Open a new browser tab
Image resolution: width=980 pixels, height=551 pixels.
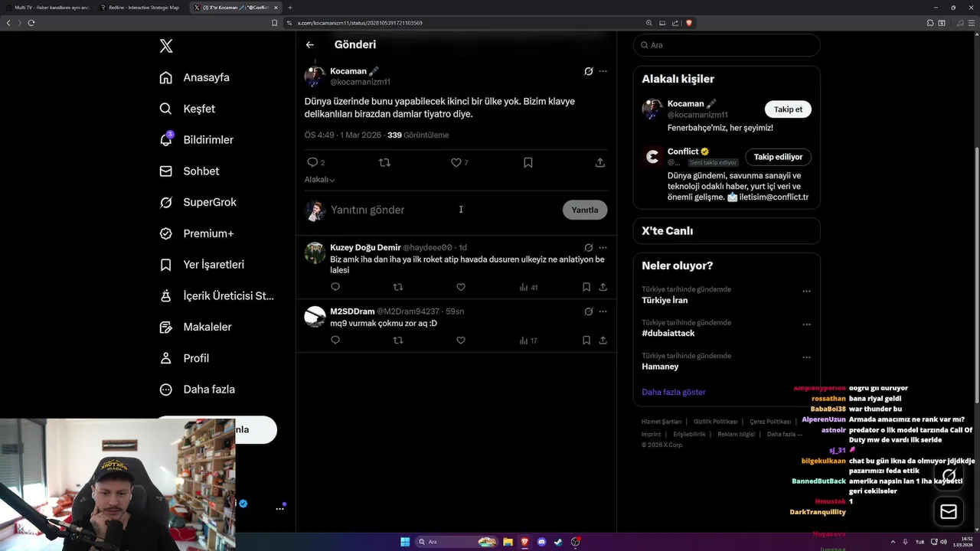tap(290, 8)
